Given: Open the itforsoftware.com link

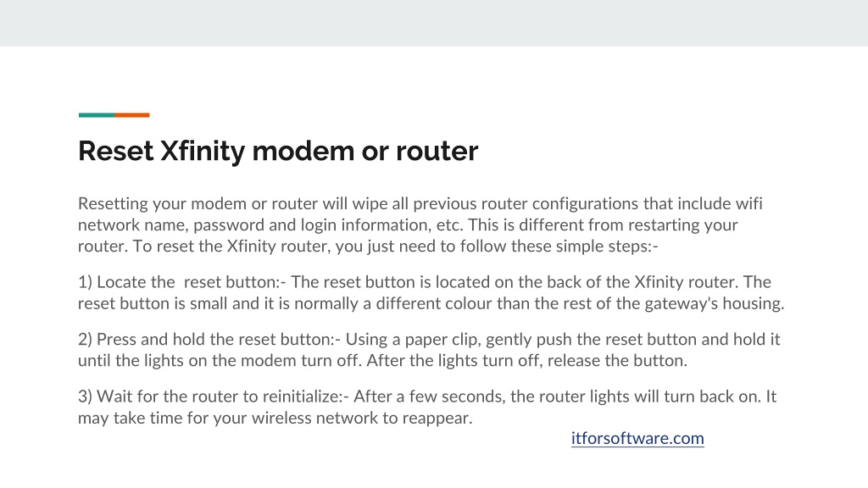Looking at the screenshot, I should pyautogui.click(x=637, y=438).
